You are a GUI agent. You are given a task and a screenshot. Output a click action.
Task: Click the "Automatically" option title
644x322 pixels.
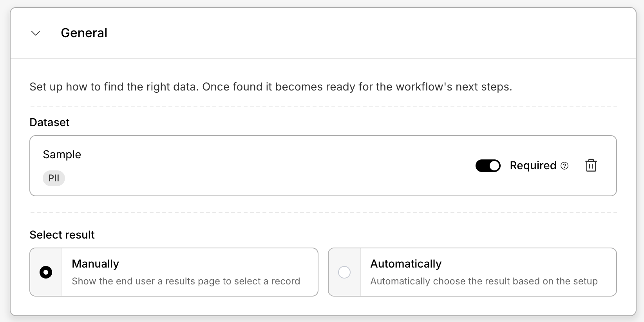tap(406, 264)
